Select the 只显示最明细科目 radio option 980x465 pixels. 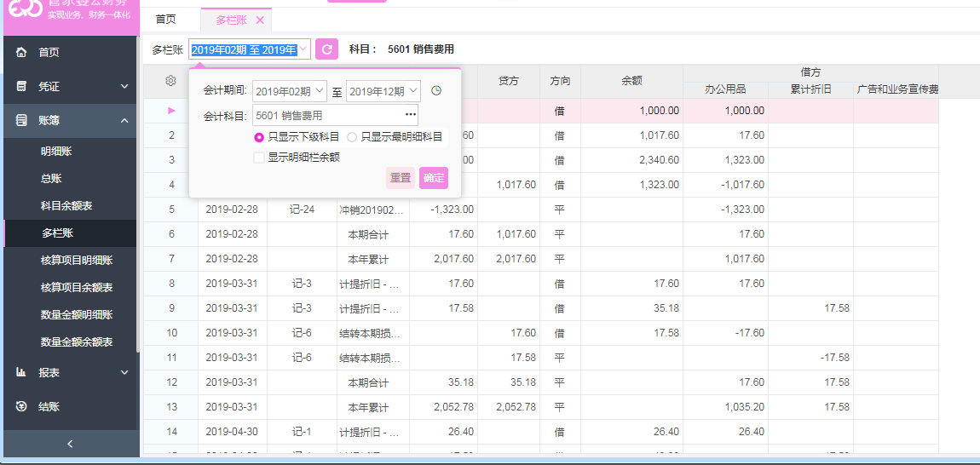pos(352,137)
